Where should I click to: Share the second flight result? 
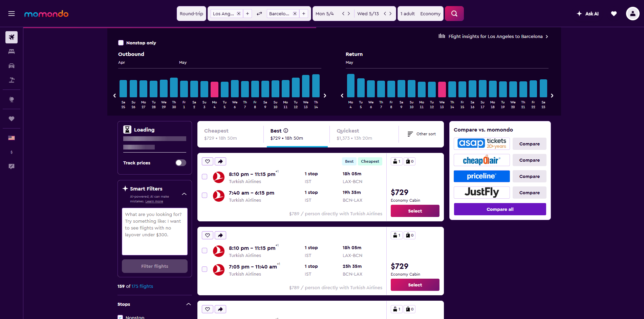pyautogui.click(x=220, y=235)
